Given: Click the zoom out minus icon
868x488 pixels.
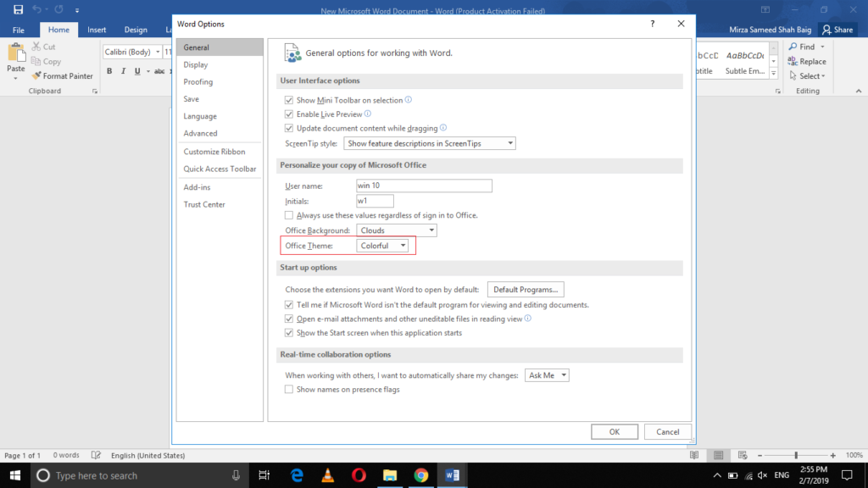Looking at the screenshot, I should pyautogui.click(x=760, y=455).
